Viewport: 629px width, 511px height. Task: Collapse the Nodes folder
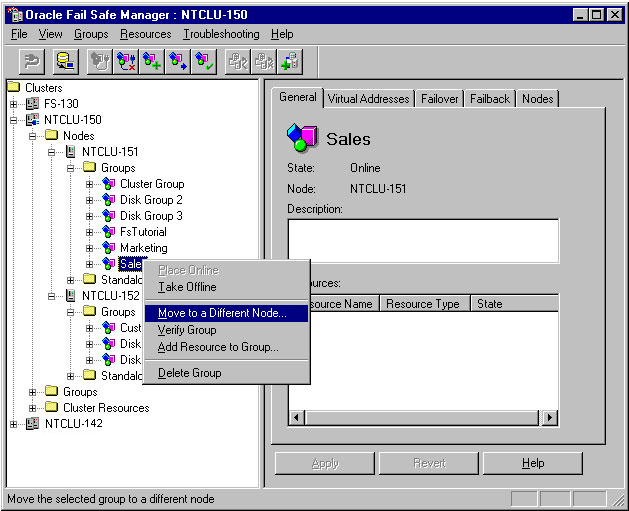pos(32,136)
